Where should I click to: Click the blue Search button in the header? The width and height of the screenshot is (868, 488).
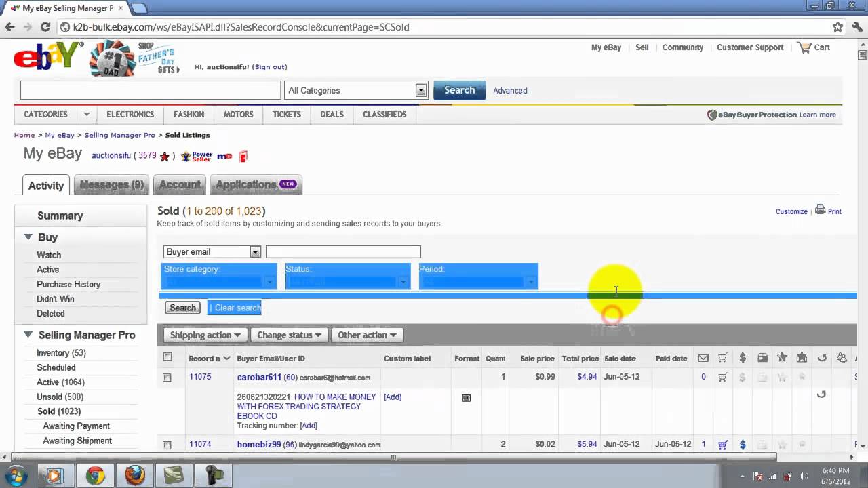tap(459, 90)
